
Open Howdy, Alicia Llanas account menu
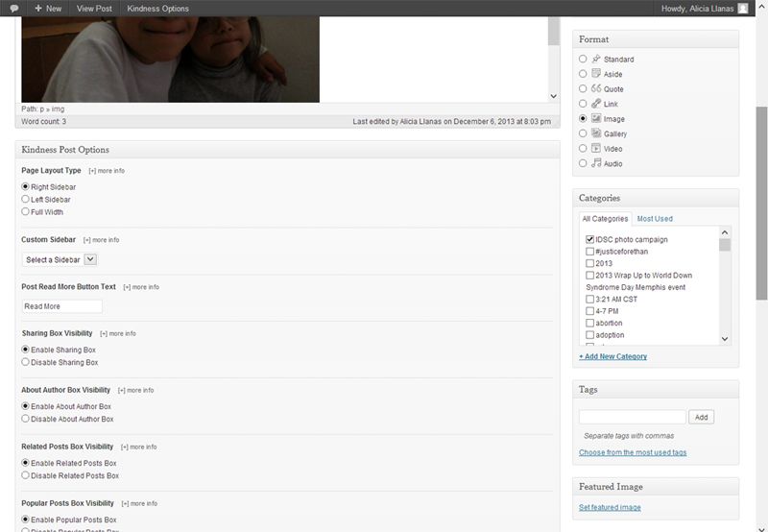point(705,9)
